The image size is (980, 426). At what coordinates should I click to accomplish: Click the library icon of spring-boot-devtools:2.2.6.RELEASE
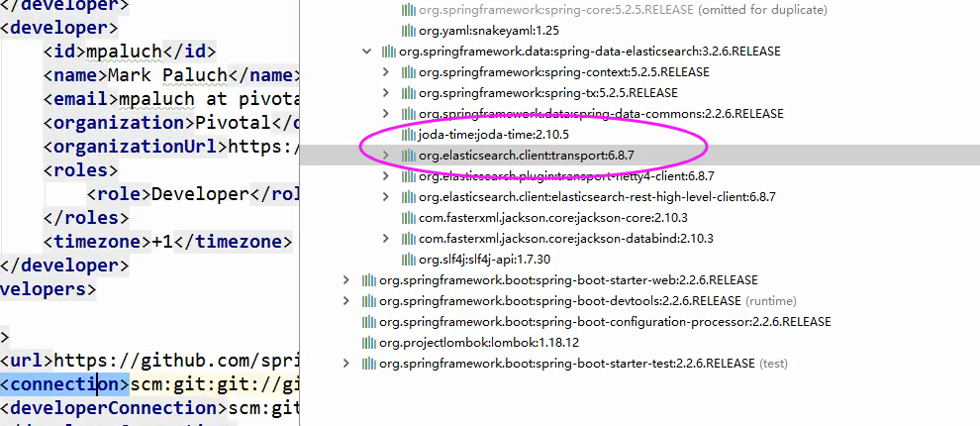(x=369, y=301)
